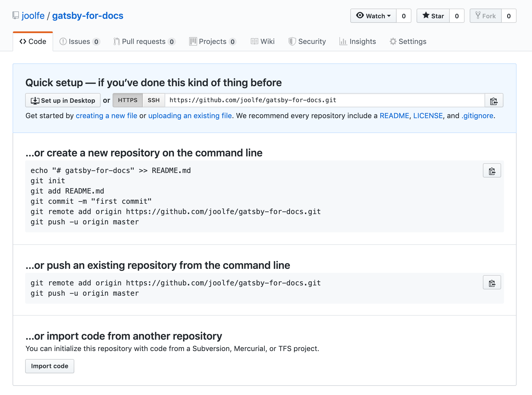Click the echo "# gatsby-for-docs" line
The image size is (532, 395).
[111, 171]
